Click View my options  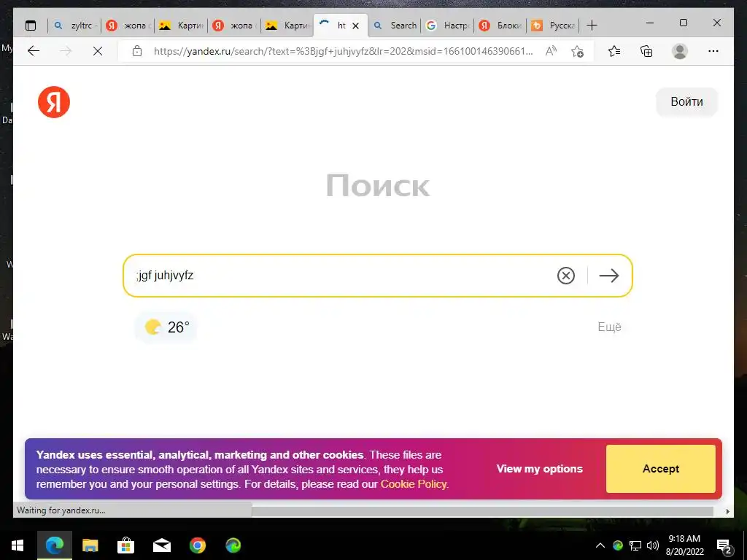click(539, 469)
